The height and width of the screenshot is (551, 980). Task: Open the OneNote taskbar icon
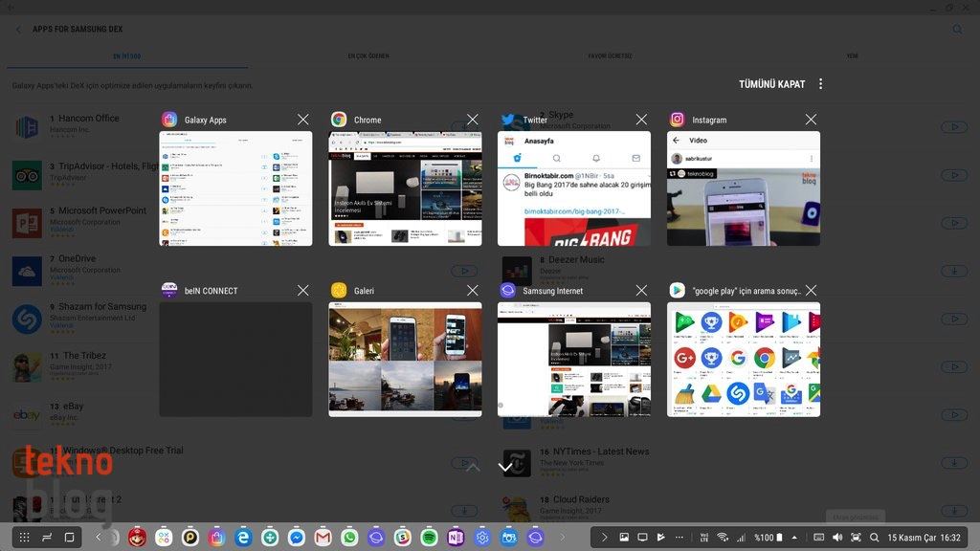pos(456,538)
